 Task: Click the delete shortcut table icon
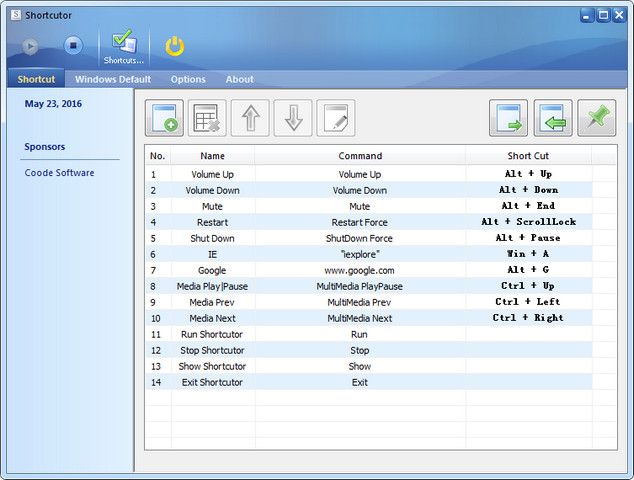click(207, 118)
